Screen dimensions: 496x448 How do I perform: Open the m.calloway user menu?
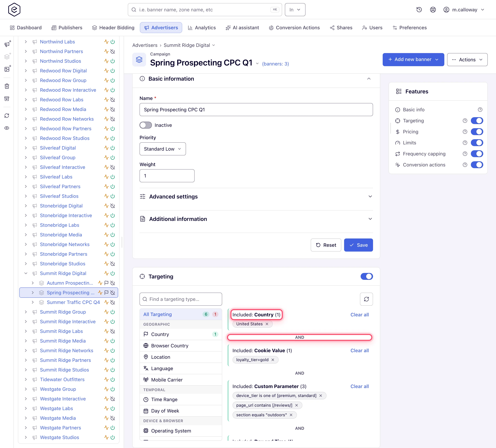tap(464, 10)
